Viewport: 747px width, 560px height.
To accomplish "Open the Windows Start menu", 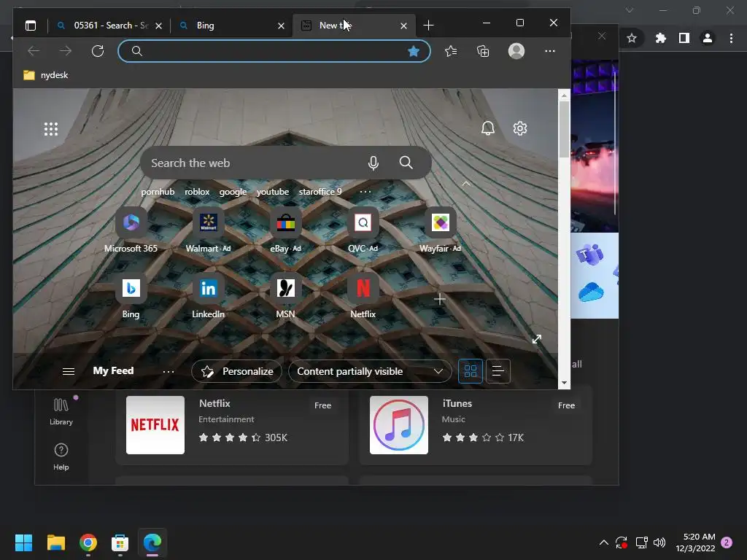I will 24,542.
